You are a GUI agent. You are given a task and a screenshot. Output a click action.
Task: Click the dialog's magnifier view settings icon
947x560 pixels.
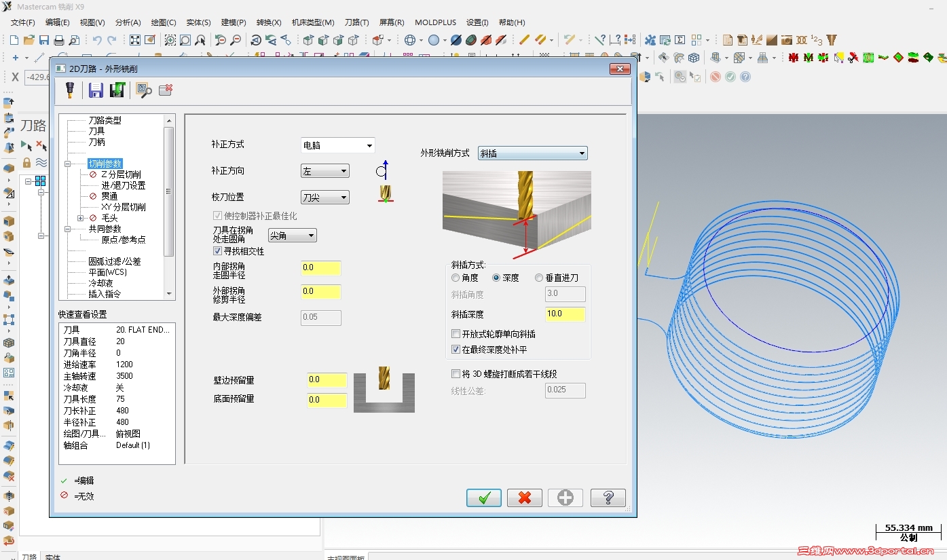pyautogui.click(x=143, y=90)
